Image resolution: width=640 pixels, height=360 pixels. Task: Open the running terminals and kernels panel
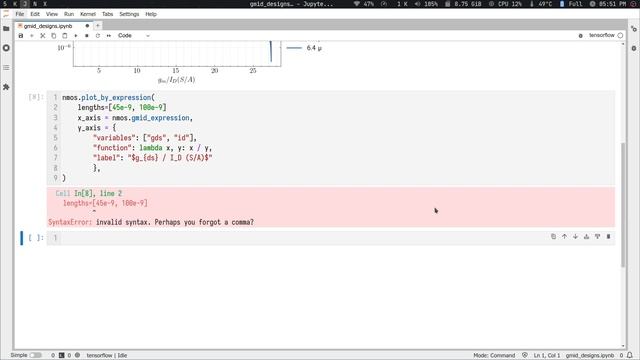pos(6,48)
